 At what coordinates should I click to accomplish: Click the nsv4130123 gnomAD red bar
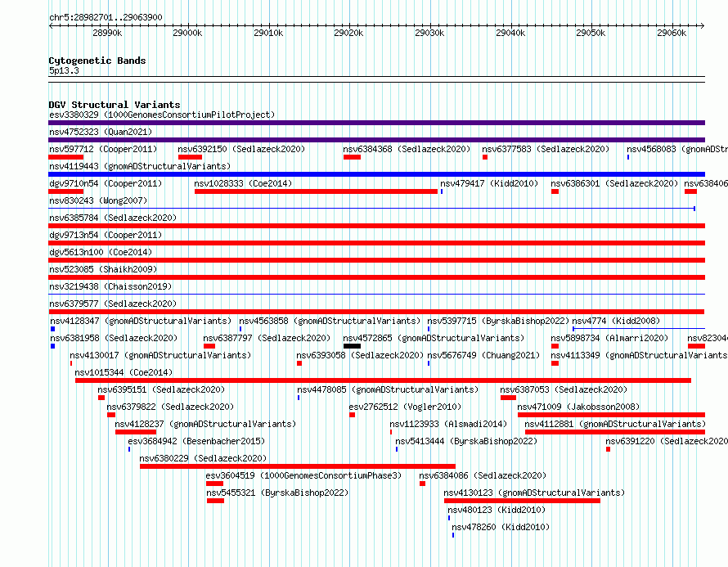(x=523, y=501)
